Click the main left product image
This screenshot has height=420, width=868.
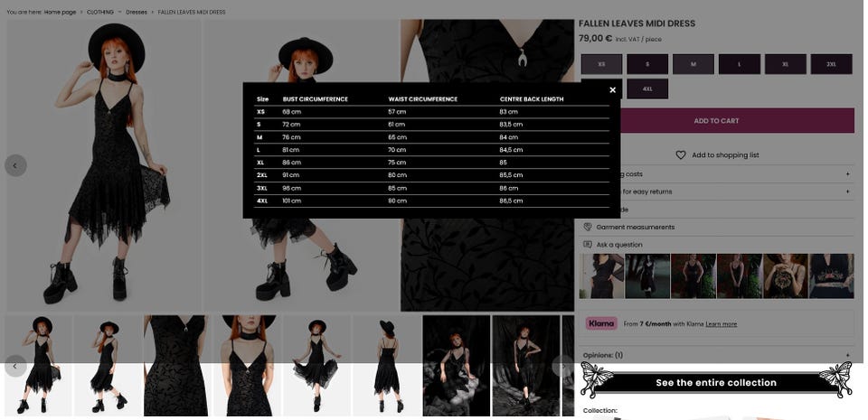(104, 165)
